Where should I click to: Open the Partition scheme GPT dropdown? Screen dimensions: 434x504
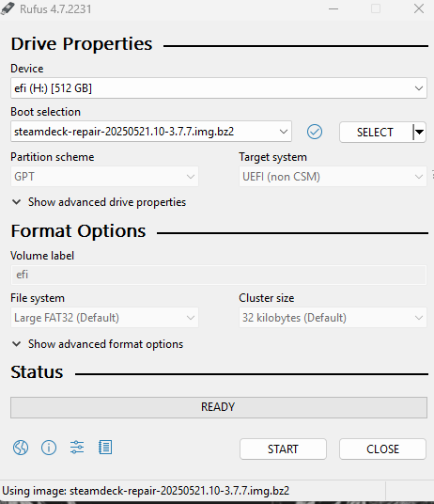[x=104, y=177]
